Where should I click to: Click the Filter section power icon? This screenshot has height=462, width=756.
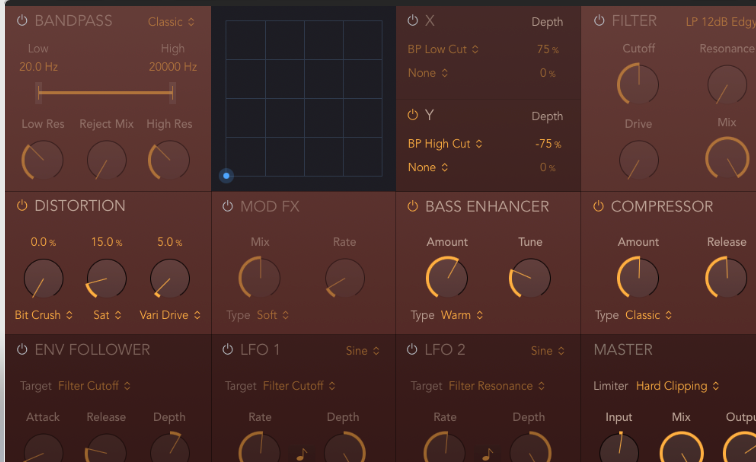click(x=598, y=21)
